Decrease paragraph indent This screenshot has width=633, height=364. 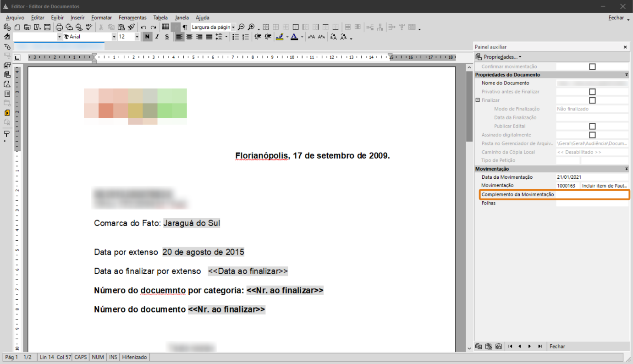click(x=258, y=37)
